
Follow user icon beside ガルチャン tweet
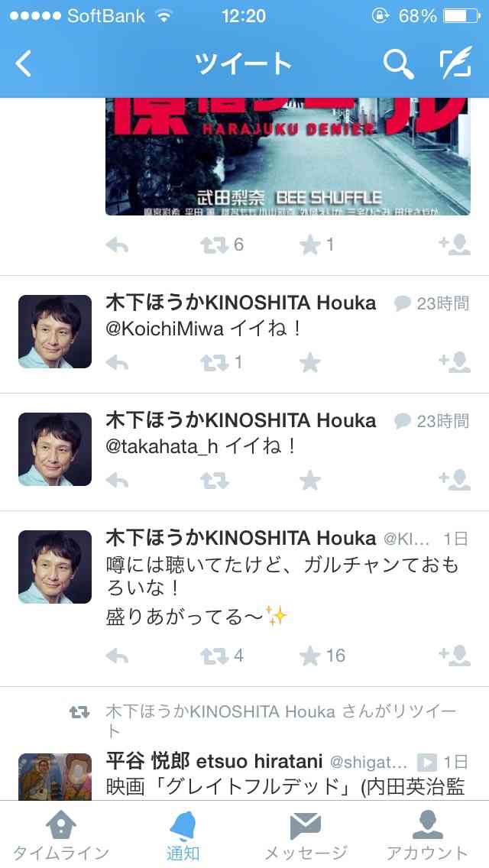(x=455, y=655)
